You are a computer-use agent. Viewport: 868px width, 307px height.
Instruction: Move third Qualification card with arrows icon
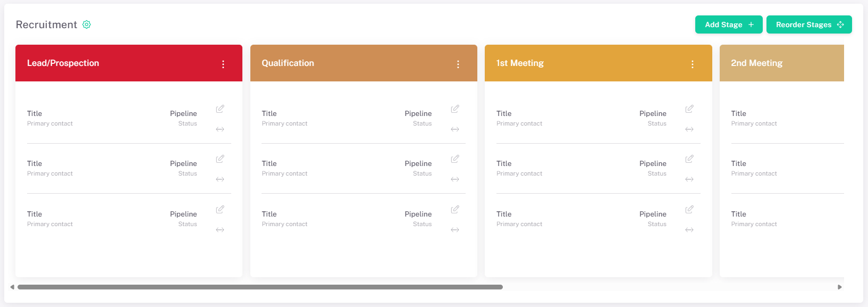pos(455,230)
